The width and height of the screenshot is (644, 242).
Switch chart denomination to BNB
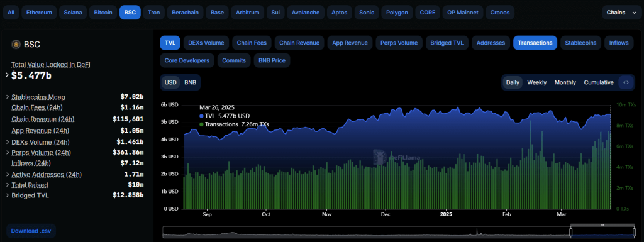[x=190, y=82]
